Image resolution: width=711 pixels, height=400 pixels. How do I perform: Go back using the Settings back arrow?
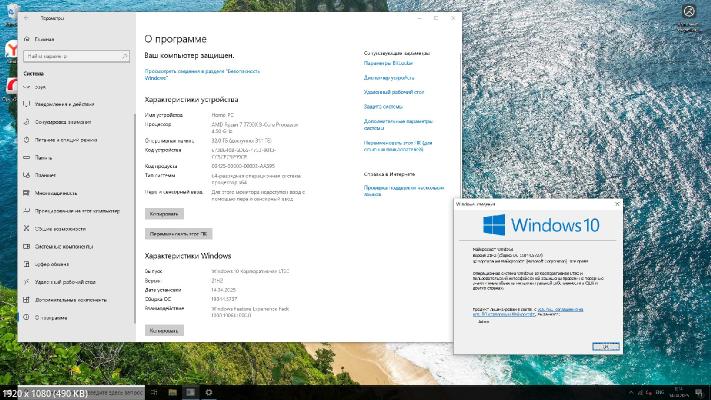coord(26,18)
